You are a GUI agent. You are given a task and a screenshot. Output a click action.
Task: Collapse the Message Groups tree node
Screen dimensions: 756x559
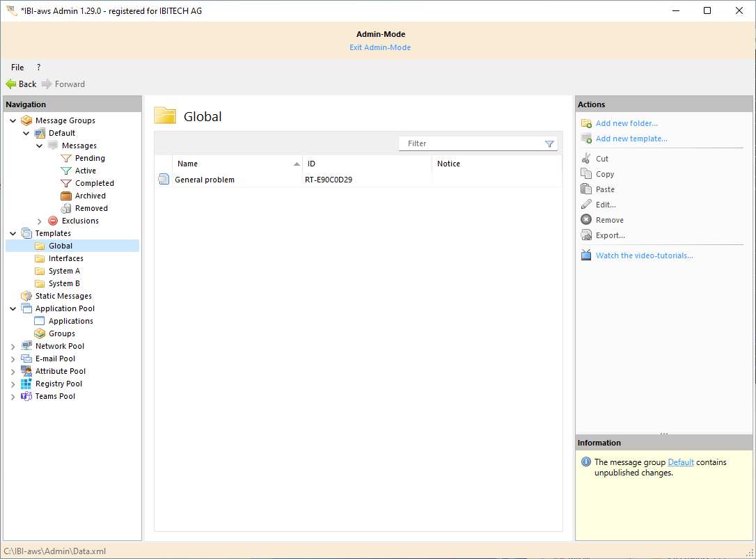click(13, 120)
